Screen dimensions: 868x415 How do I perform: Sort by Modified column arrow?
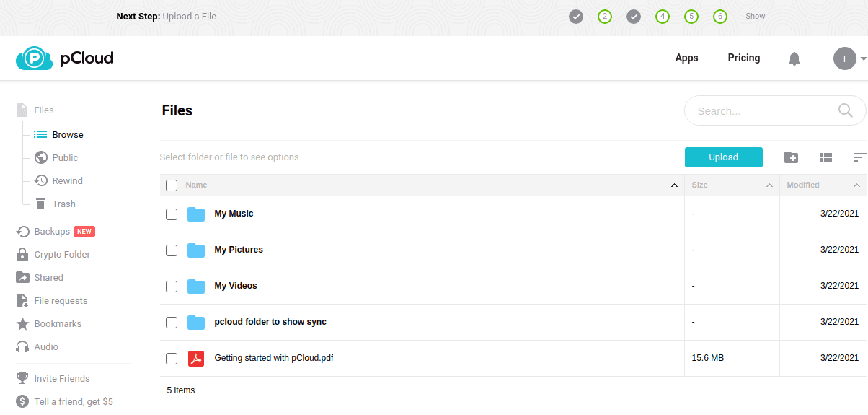856,185
